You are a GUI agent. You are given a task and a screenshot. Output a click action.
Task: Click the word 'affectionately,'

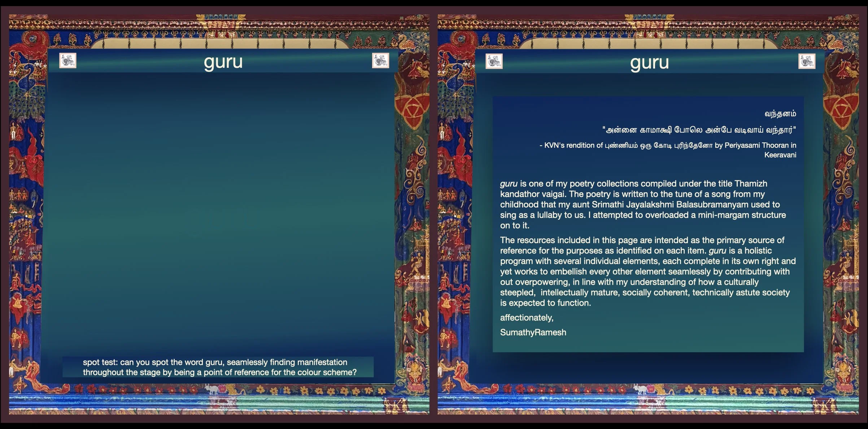point(527,318)
